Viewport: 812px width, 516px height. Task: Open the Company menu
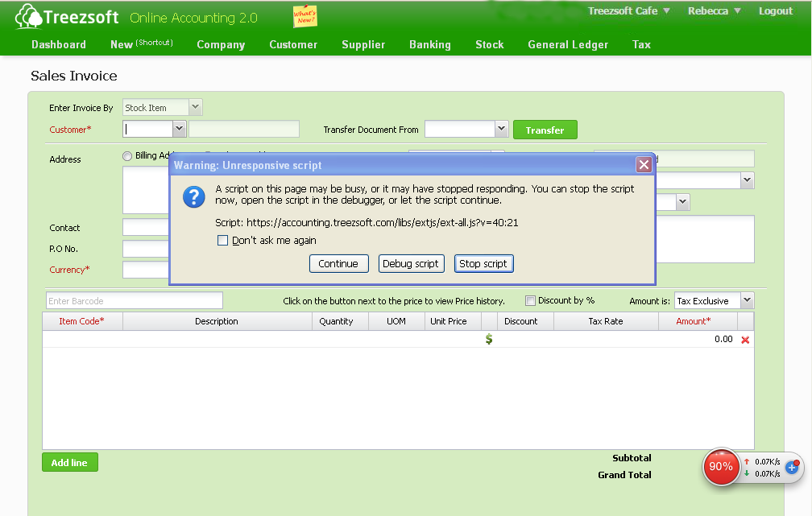[x=221, y=44]
